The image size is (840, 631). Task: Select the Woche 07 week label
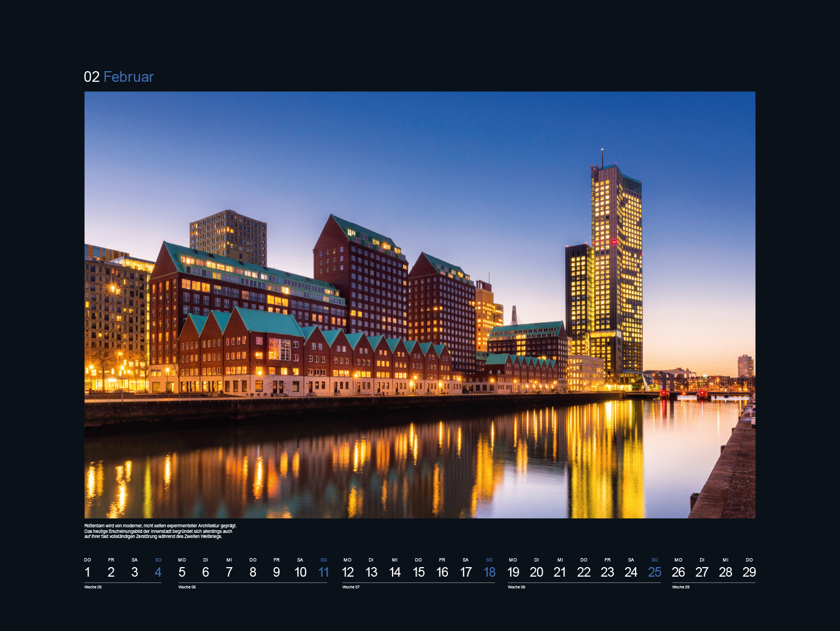(x=351, y=587)
